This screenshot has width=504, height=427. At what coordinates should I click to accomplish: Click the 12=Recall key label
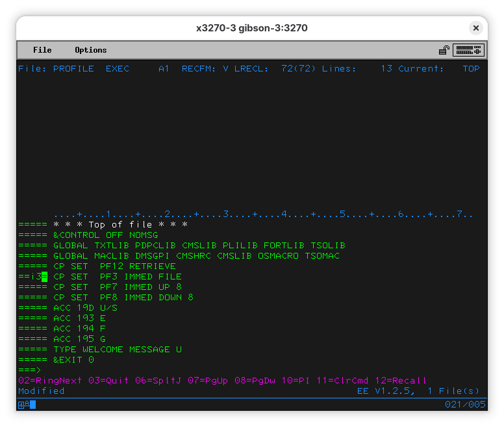[x=401, y=380]
